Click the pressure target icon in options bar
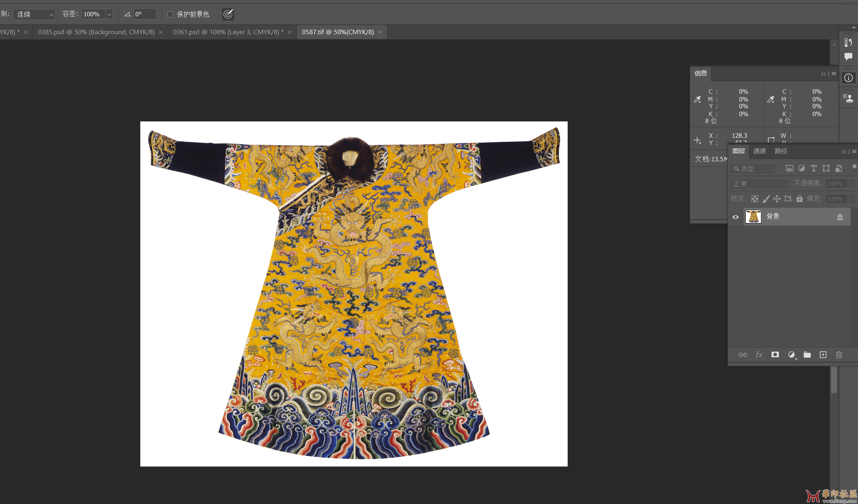The height and width of the screenshot is (504, 858). click(228, 14)
